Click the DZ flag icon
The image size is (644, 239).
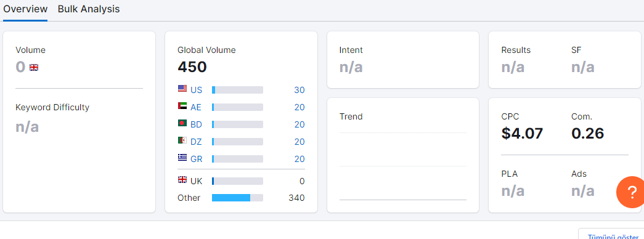[182, 140]
